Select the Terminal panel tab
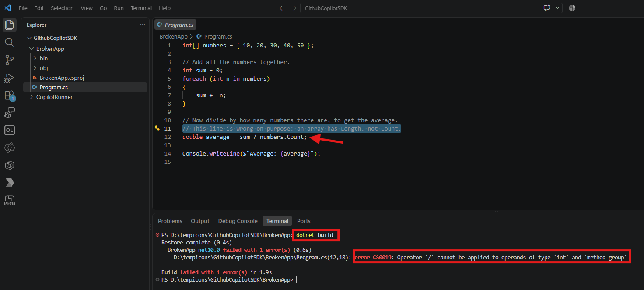 (277, 221)
